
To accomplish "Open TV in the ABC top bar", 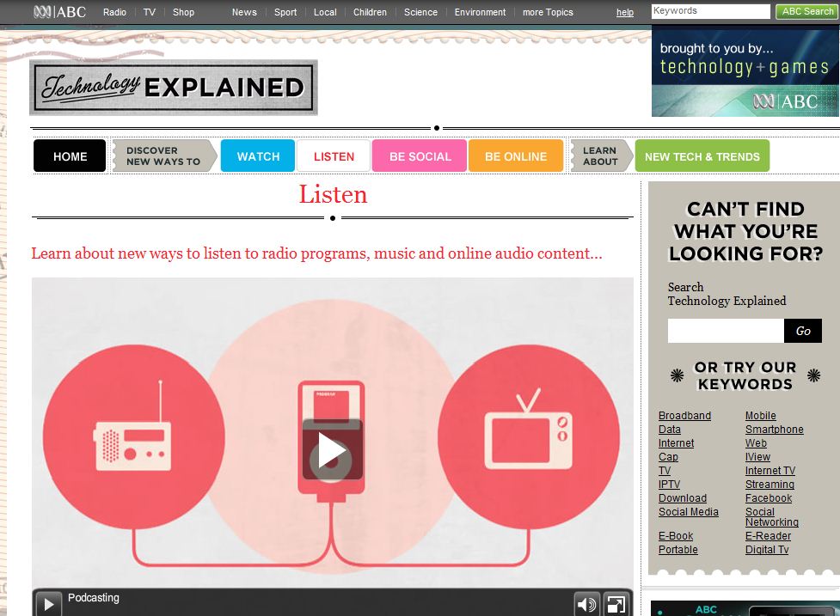I will point(150,12).
